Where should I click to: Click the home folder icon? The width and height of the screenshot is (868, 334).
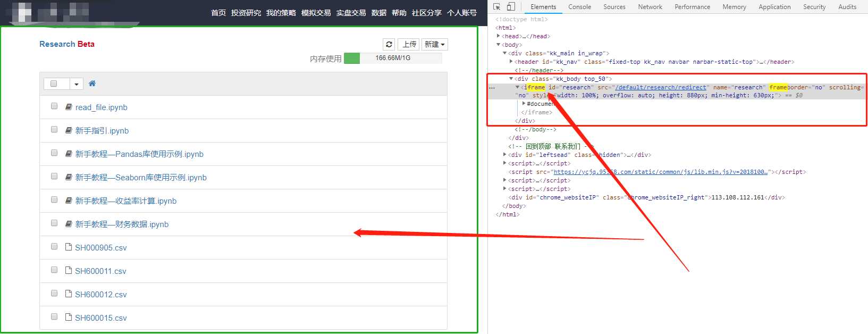point(92,83)
